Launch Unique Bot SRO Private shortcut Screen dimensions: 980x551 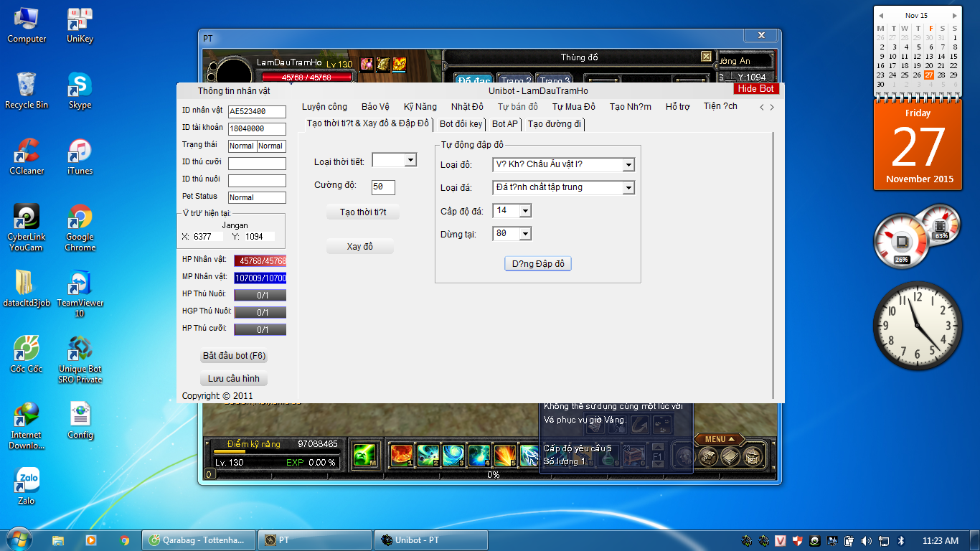click(80, 359)
